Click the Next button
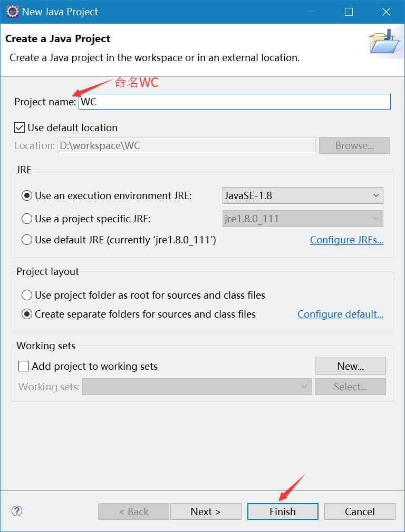This screenshot has width=405, height=532. 206,511
